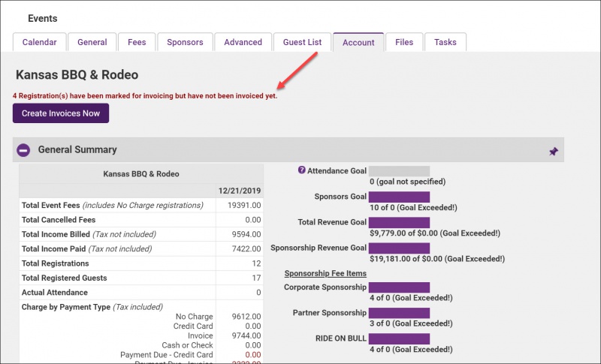
Task: Click the RIDE ON BULL progress bar
Action: [x=399, y=338]
